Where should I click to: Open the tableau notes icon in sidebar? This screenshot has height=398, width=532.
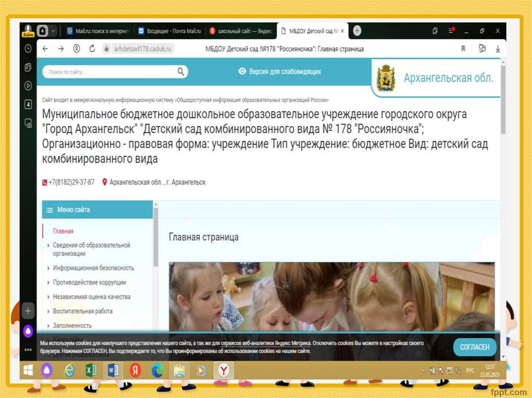click(28, 67)
